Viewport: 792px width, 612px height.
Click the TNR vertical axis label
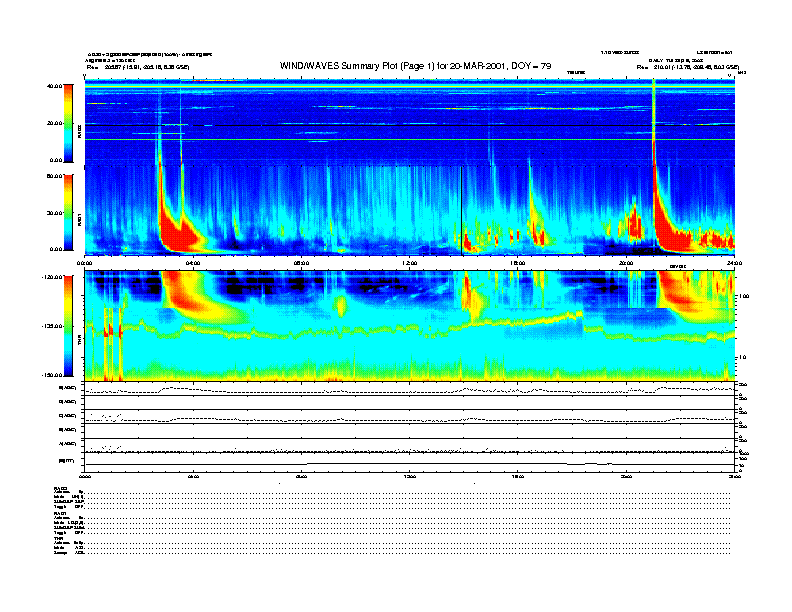(x=79, y=342)
